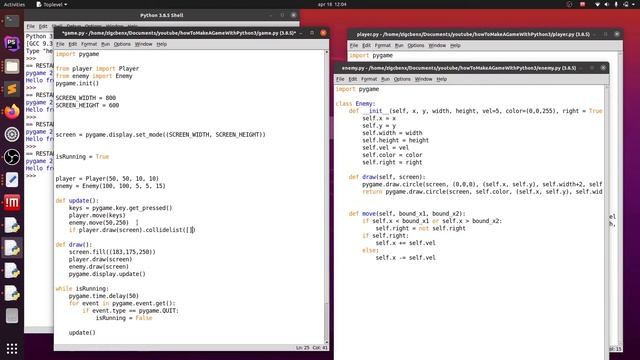
Task: Open Window menu in game.py window
Action: (x=143, y=44)
